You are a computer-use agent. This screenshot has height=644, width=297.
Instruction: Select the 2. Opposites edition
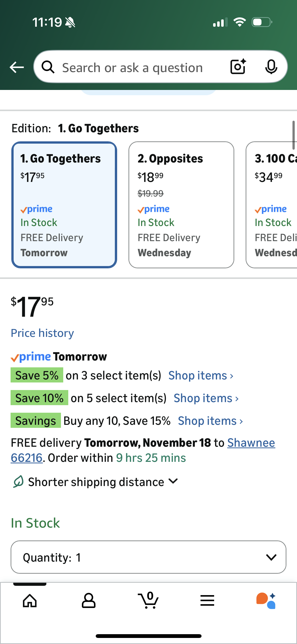[x=181, y=205]
